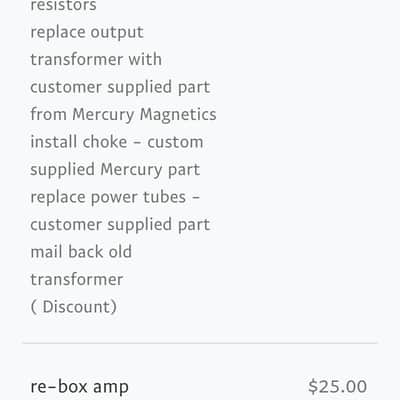This screenshot has height=400, width=400.
Task: Click the word "Magnetics" in description
Action: click(178, 115)
